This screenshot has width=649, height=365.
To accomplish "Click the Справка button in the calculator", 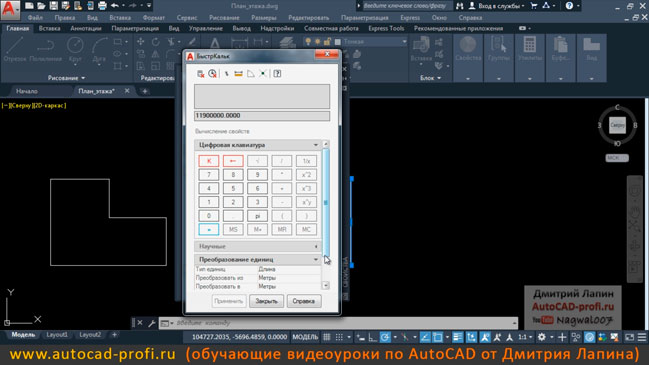I will pyautogui.click(x=303, y=301).
